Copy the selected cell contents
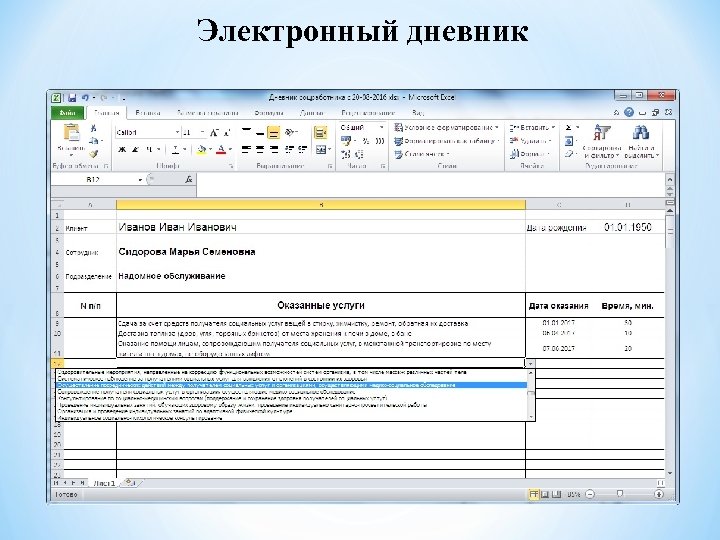This screenshot has width=720, height=540. (94, 141)
